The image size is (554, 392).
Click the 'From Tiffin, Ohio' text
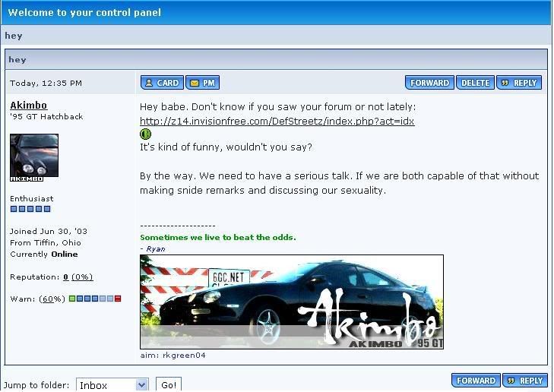coord(46,242)
